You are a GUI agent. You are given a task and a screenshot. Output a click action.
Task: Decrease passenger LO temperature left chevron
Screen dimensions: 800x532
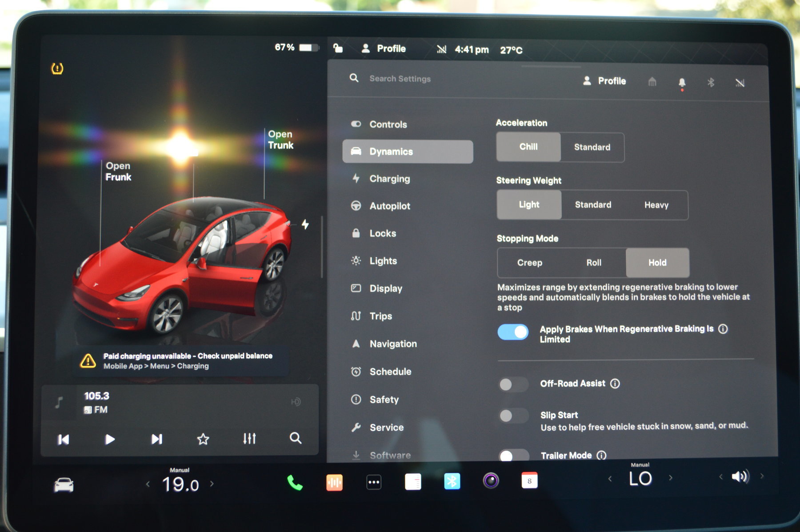[610, 479]
